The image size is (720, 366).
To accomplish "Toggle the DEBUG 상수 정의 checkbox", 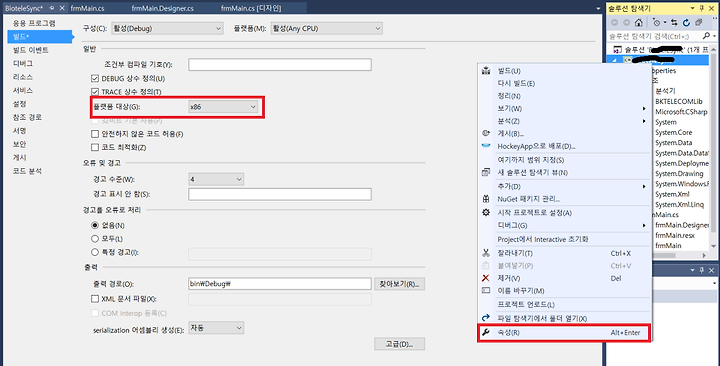I will (x=95, y=79).
